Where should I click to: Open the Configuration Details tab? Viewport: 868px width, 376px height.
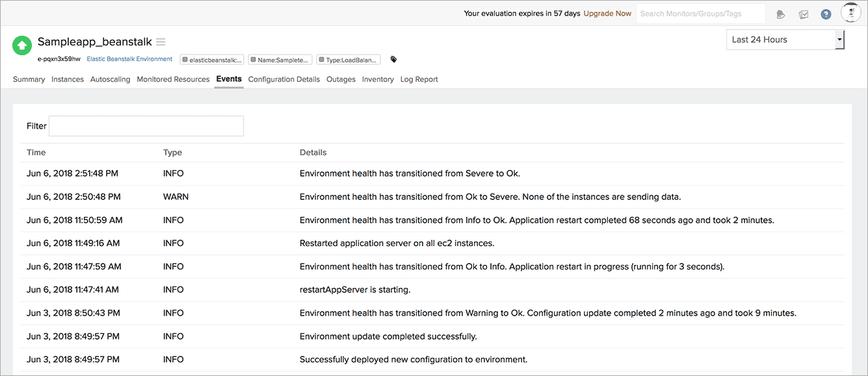tap(284, 79)
